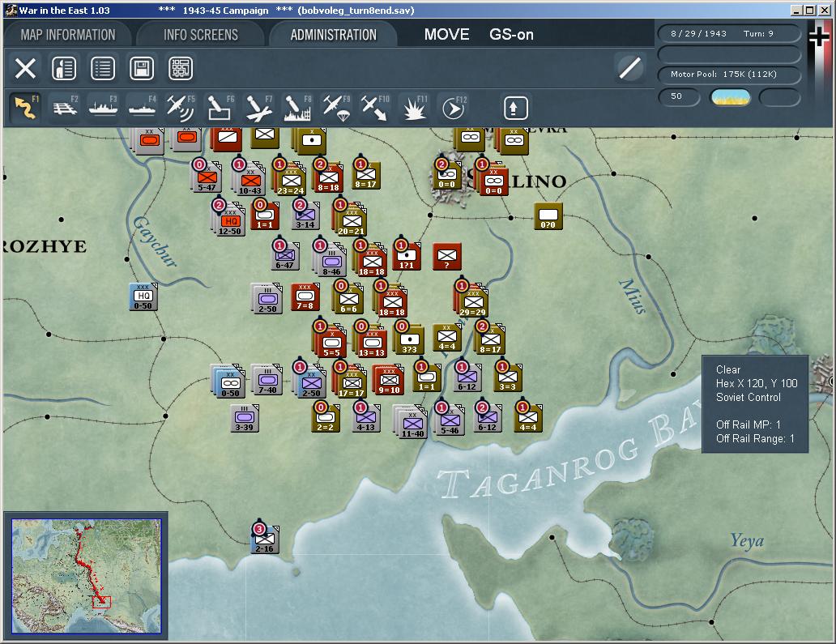Select the 6-47 unit counter
This screenshot has height=644, width=836.
284,255
